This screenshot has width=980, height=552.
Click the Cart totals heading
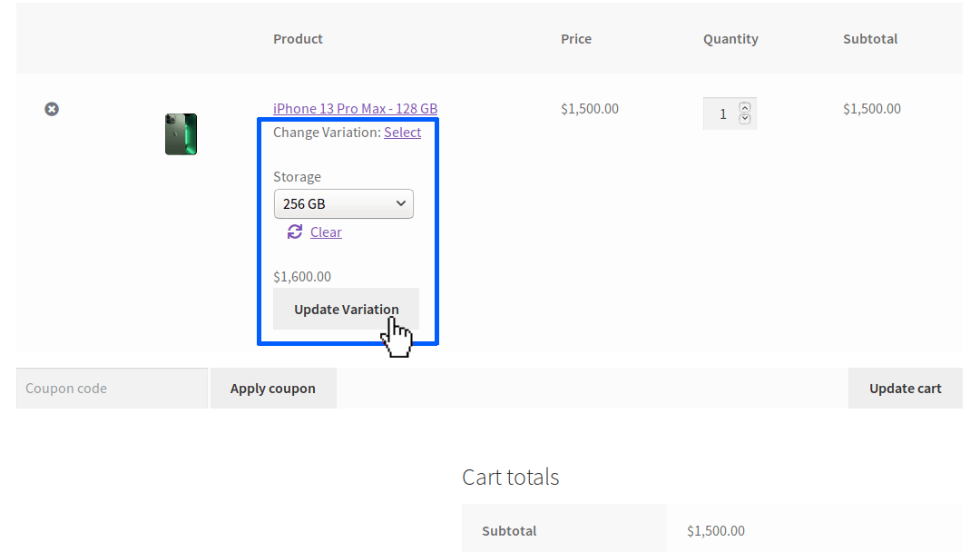point(511,477)
